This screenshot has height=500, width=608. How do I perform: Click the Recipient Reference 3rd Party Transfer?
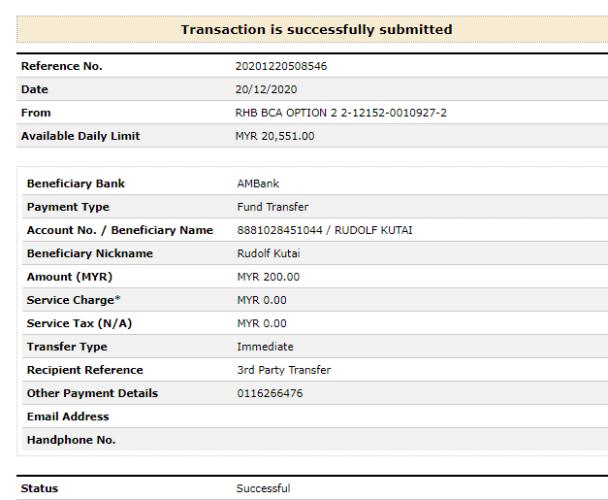click(284, 370)
